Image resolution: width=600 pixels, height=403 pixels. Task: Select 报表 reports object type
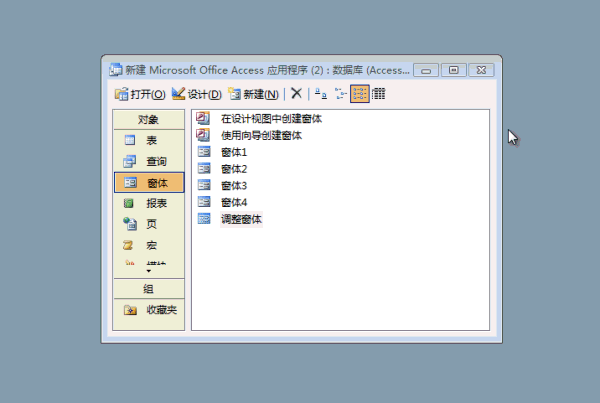[x=149, y=203]
